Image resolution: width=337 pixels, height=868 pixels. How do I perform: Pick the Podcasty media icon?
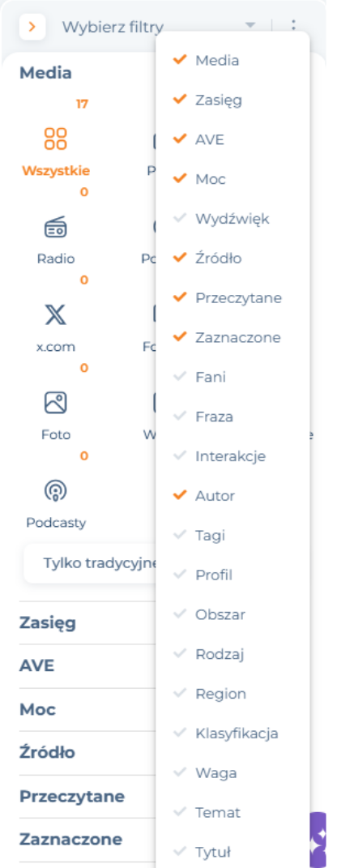(x=55, y=490)
